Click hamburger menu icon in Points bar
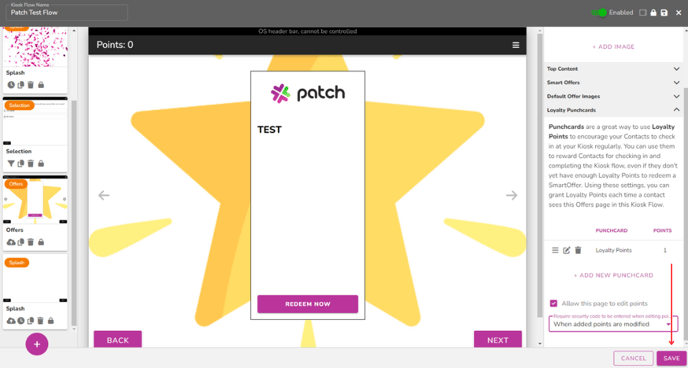The width and height of the screenshot is (688, 368). (516, 45)
